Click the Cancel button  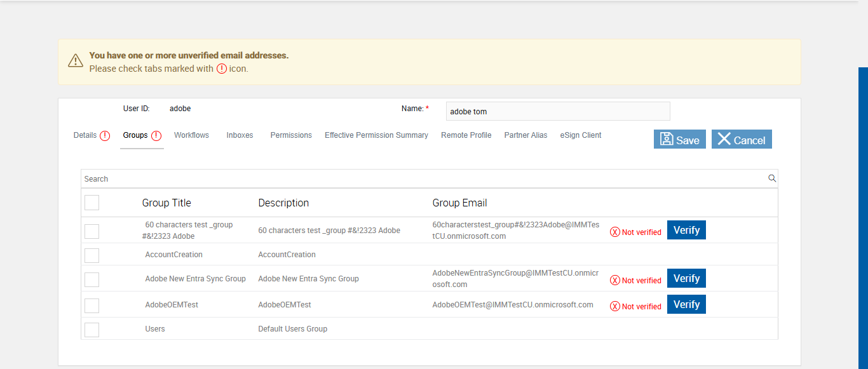coord(741,140)
